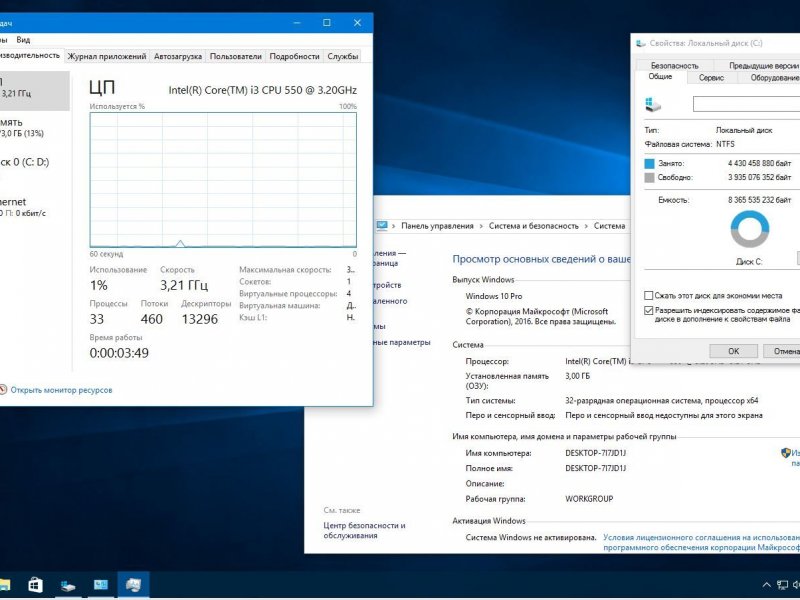Click the blue Занято color swatch
This screenshot has height=600, width=800.
[649, 163]
